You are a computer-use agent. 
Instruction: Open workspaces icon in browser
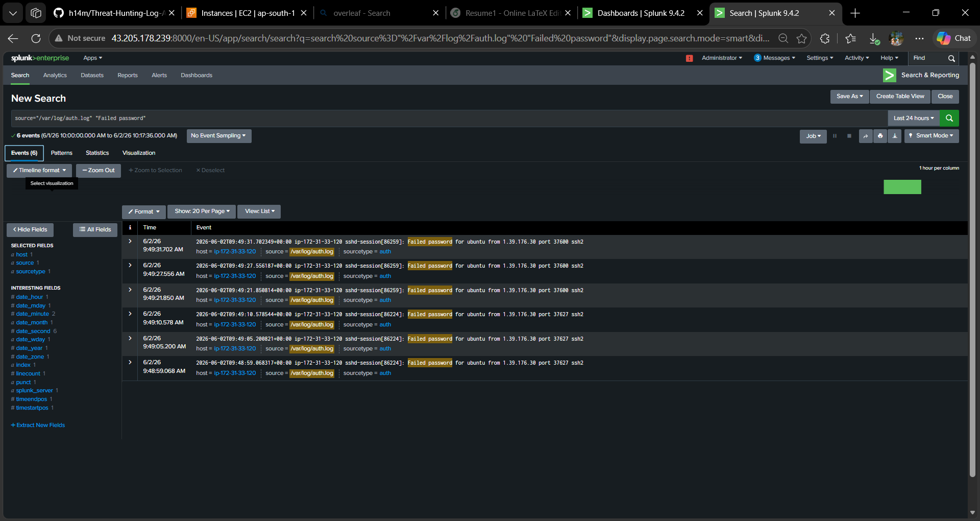click(x=36, y=13)
